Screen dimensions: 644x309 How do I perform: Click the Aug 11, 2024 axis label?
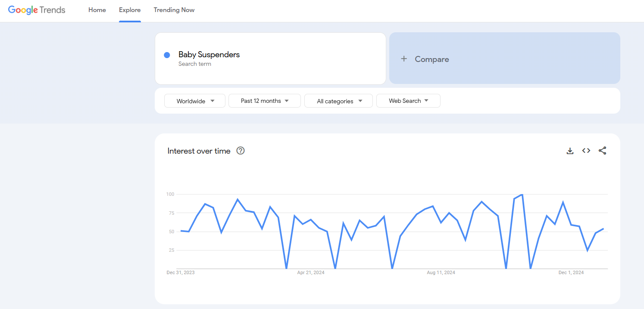coord(441,273)
